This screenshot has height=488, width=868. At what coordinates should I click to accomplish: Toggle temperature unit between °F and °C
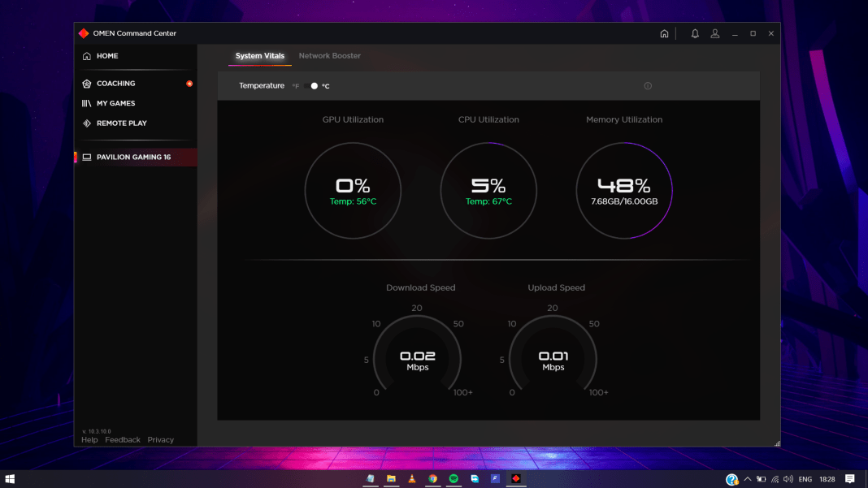pos(313,86)
